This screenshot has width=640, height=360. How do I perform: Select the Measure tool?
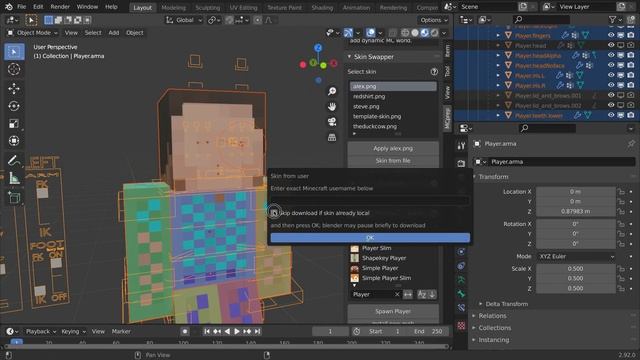coord(14,178)
